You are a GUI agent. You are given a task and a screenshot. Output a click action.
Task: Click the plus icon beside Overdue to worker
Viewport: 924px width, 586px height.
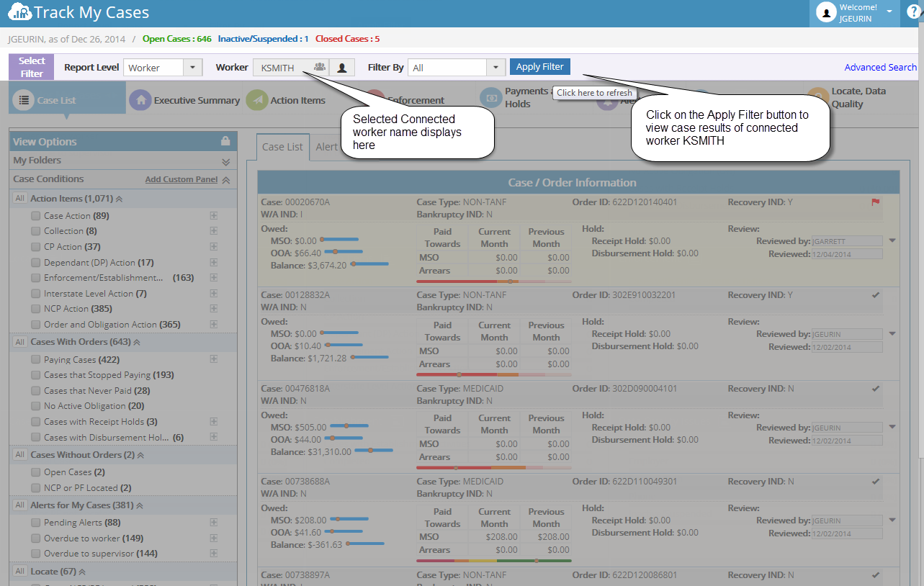[213, 538]
